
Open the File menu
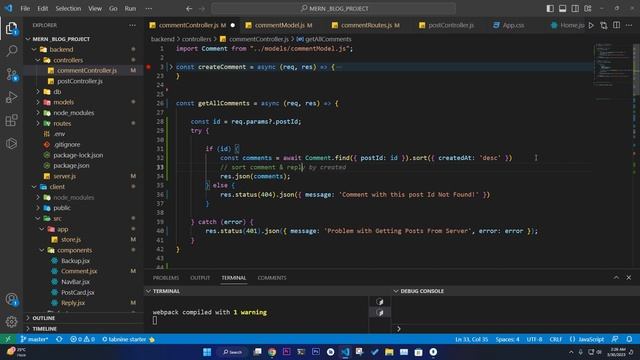(25, 9)
